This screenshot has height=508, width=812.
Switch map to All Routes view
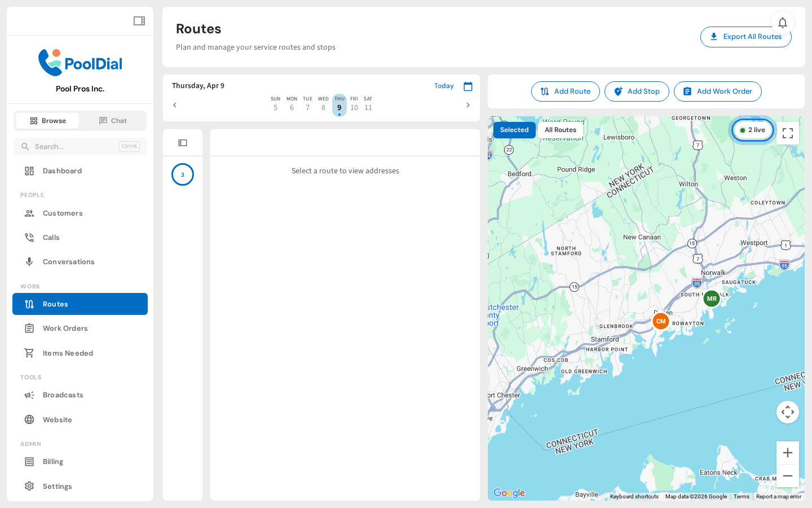tap(560, 130)
